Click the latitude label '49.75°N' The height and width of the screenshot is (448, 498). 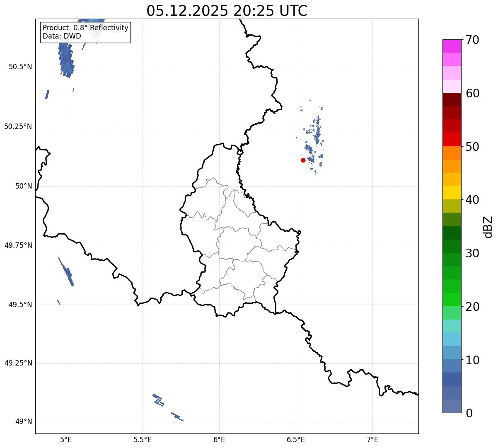point(18,246)
